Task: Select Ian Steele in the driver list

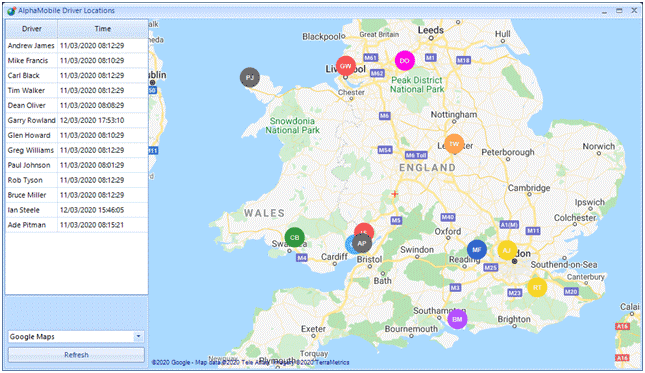Action: 77,210
